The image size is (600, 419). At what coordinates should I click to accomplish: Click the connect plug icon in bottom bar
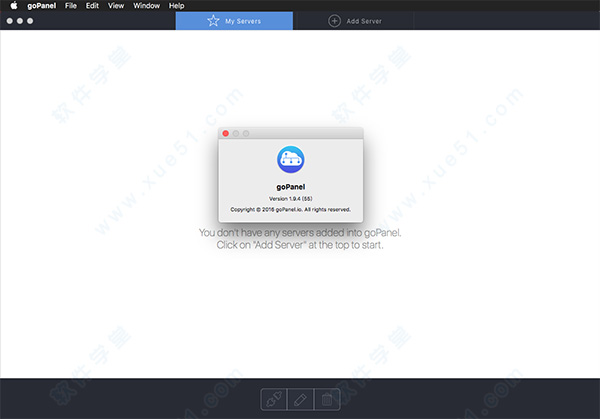274,399
